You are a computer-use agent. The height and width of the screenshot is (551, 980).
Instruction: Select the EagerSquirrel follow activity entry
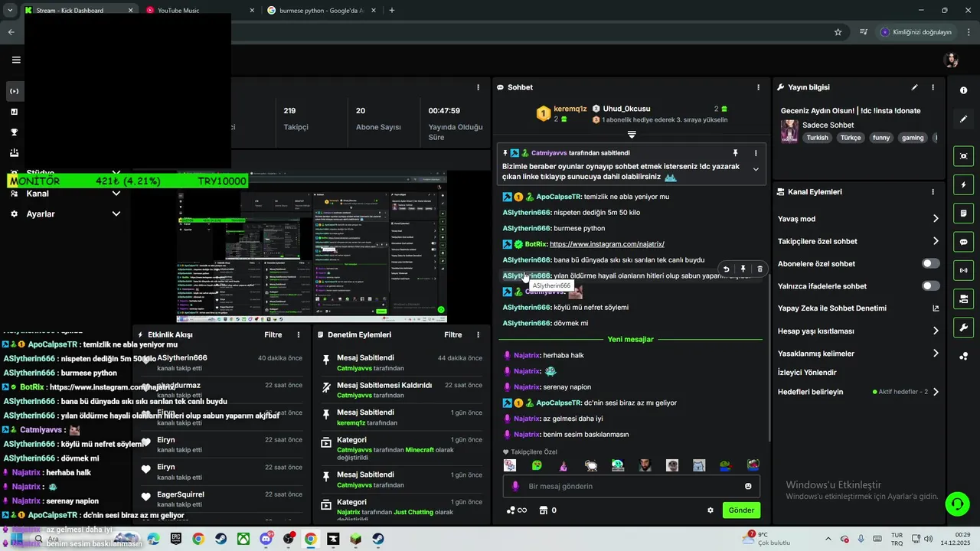coord(221,499)
